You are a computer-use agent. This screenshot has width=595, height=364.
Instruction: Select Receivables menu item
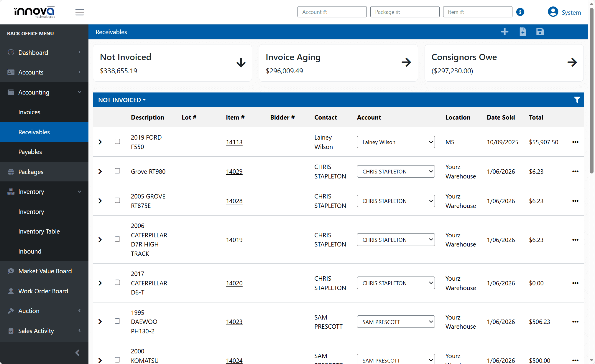(x=44, y=132)
